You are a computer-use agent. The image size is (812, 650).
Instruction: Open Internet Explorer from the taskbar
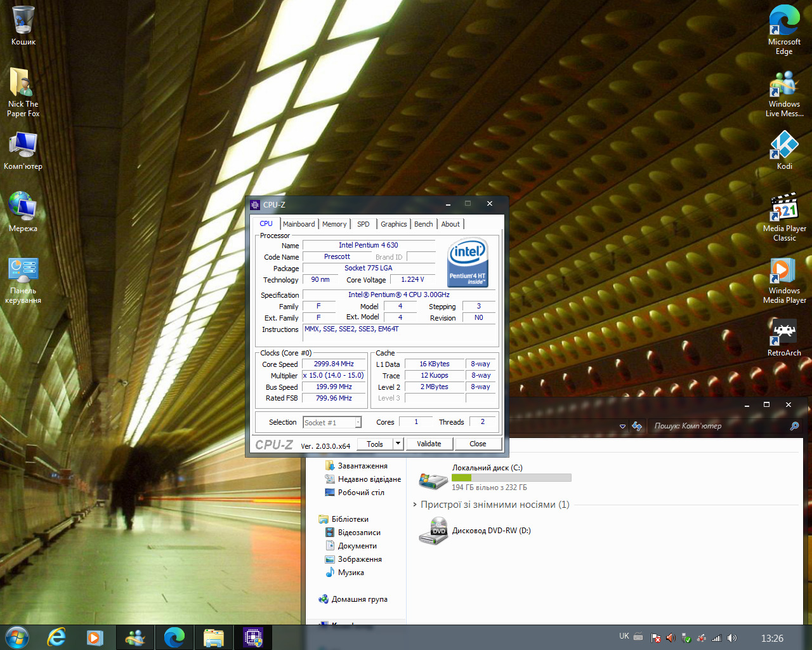tap(56, 637)
